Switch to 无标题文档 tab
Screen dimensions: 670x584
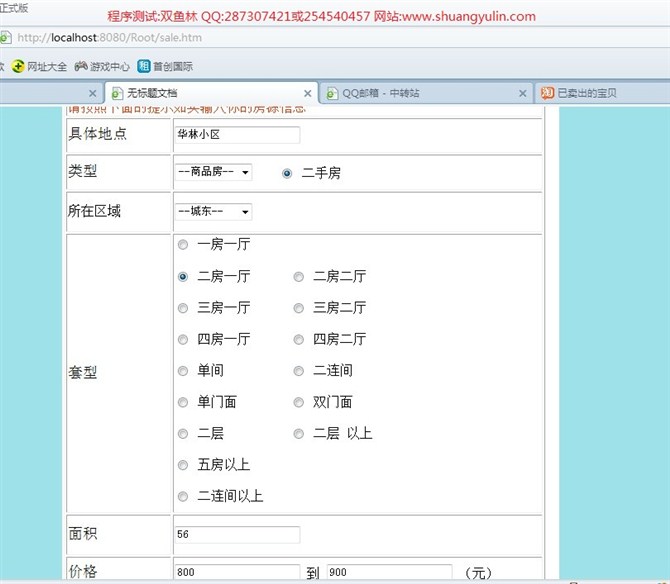(212, 93)
